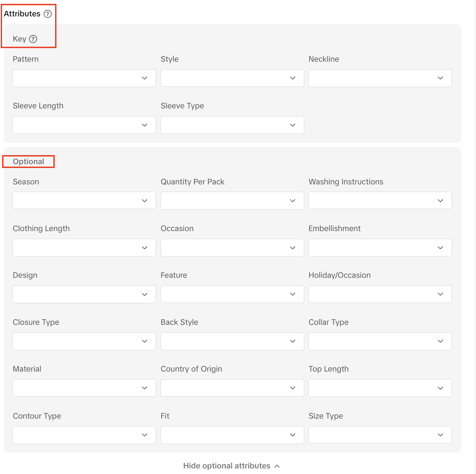Click the Closure Type dropdown chevron
Image resolution: width=476 pixels, height=474 pixels.
[x=145, y=341]
